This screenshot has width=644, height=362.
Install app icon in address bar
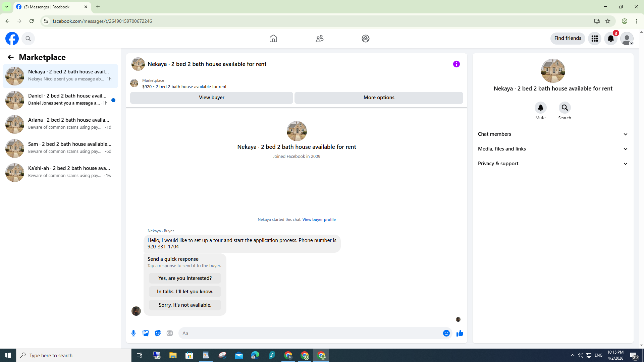[x=597, y=21]
